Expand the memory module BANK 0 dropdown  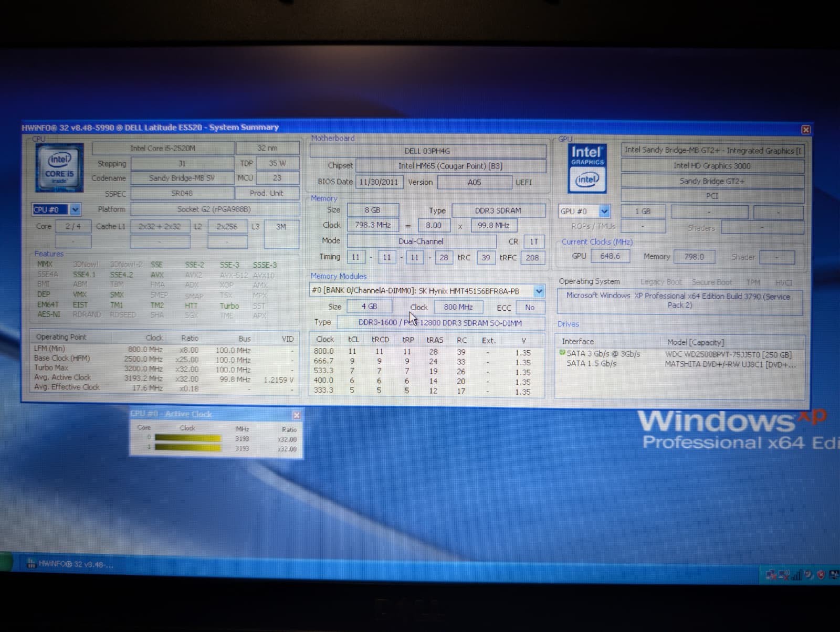pos(539,291)
